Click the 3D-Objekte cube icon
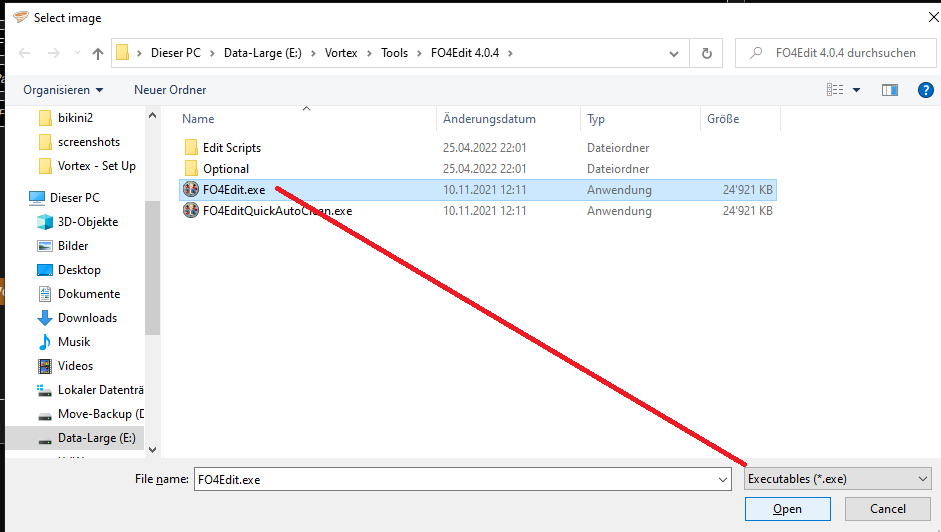 coord(45,222)
